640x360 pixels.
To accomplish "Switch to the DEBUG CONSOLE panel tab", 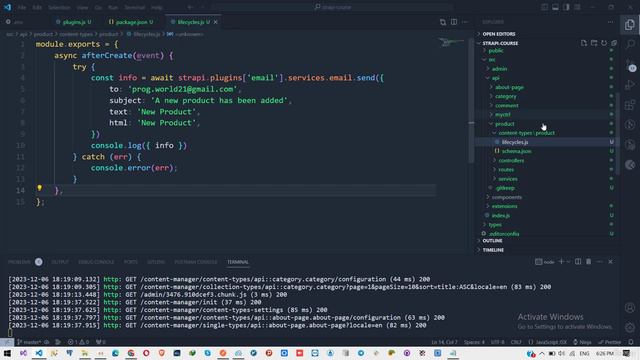I will pyautogui.click(x=96, y=262).
